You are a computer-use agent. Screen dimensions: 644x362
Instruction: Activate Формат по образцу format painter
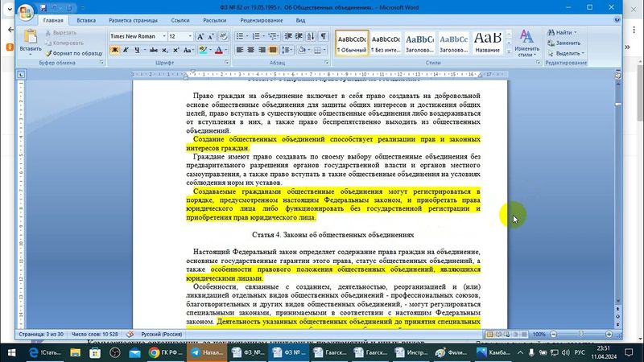click(x=73, y=53)
